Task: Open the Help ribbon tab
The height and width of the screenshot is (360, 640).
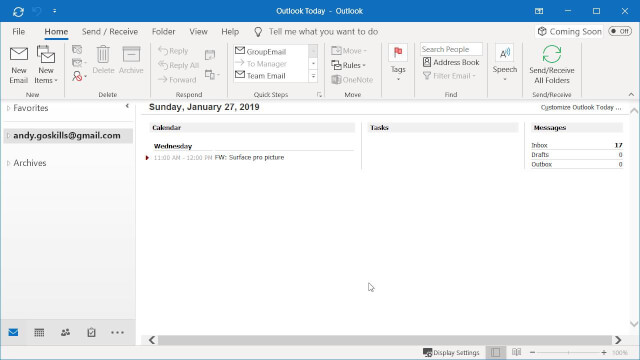Action: 230,31
